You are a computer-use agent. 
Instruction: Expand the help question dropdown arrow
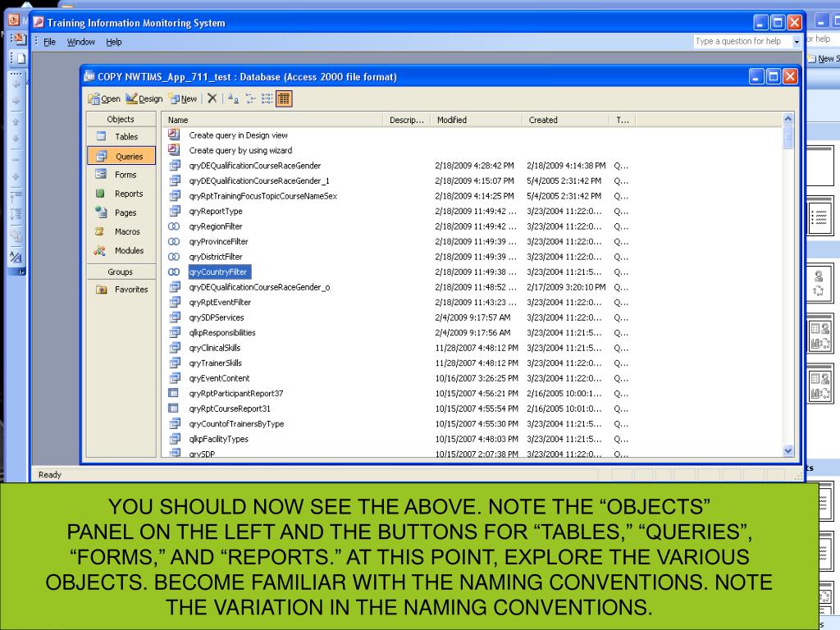coord(797,42)
